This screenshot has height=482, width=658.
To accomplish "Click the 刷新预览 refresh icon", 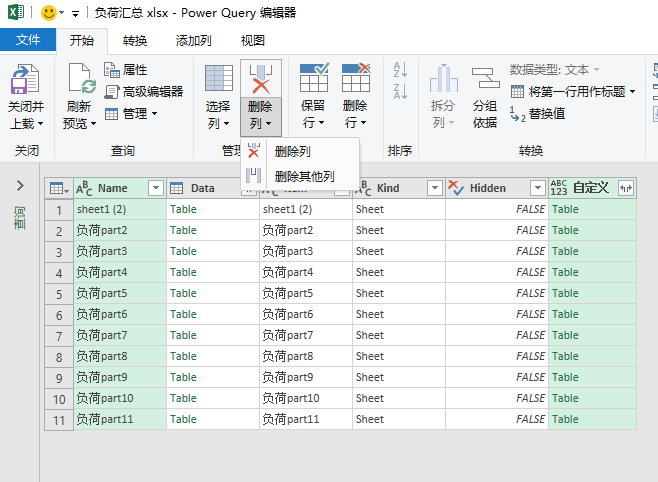I will tap(82, 78).
